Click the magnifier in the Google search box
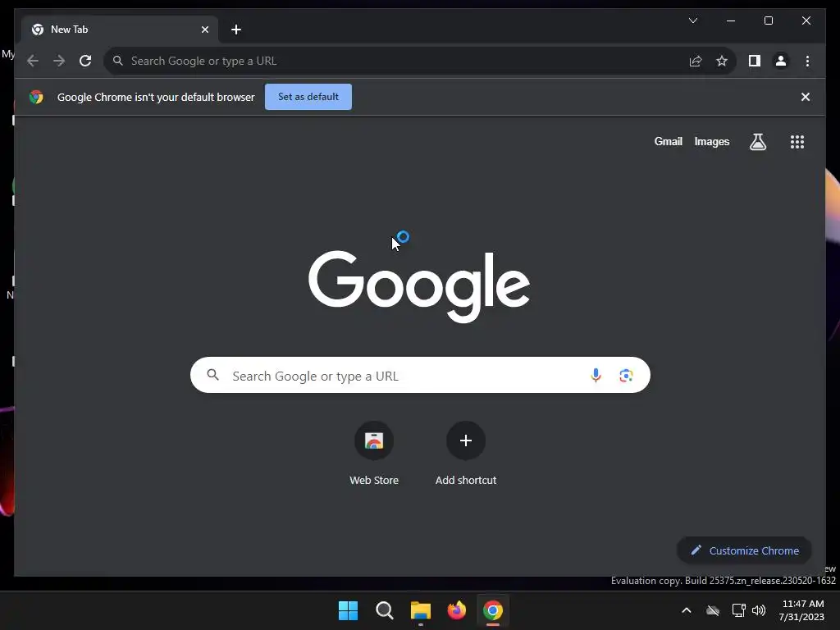The image size is (840, 630). (213, 375)
